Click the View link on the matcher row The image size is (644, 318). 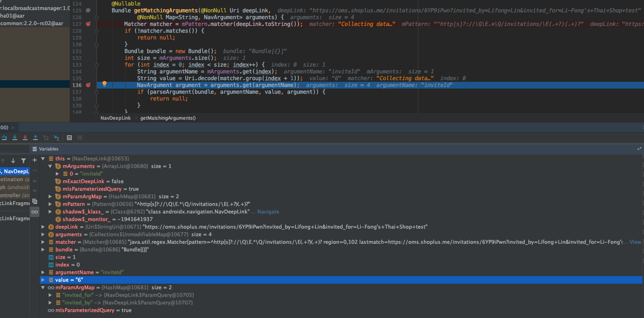635,242
